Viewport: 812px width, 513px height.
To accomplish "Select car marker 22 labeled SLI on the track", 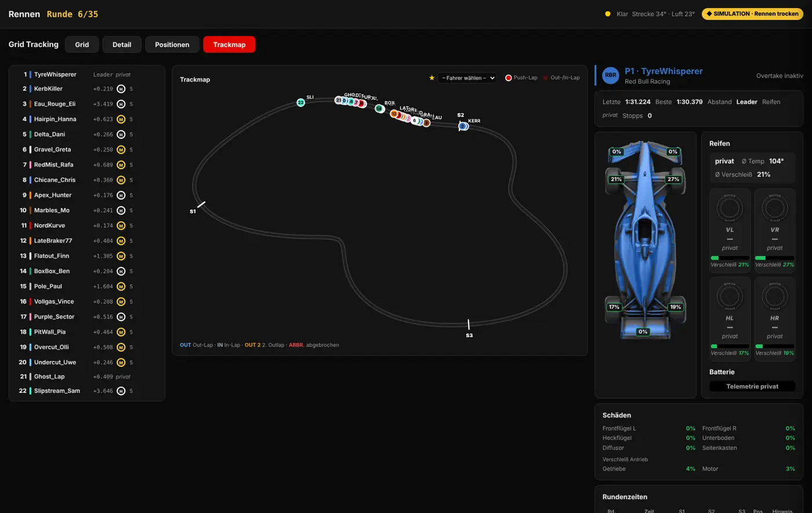I will (x=300, y=103).
